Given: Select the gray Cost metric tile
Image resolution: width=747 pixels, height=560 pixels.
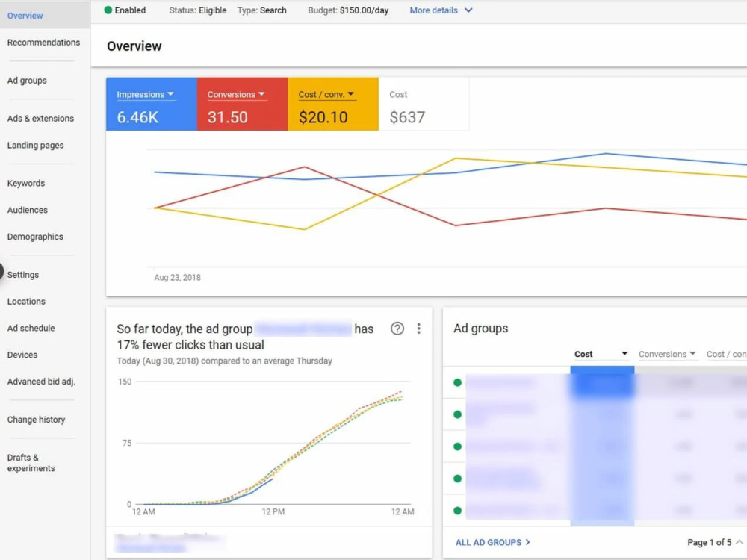Looking at the screenshot, I should pos(424,104).
